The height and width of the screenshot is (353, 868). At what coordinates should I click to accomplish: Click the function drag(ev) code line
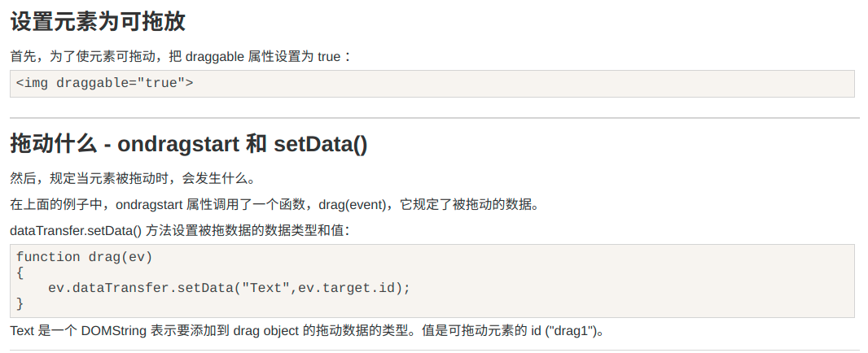coord(84,257)
